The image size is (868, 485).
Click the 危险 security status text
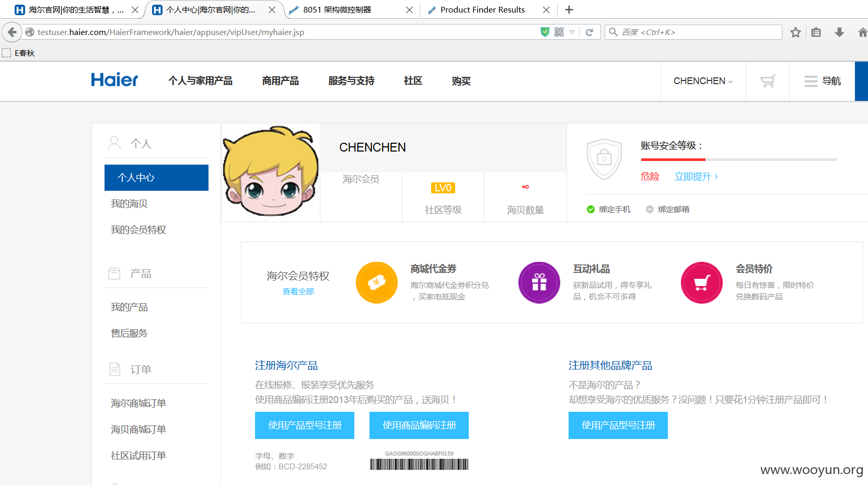point(650,177)
